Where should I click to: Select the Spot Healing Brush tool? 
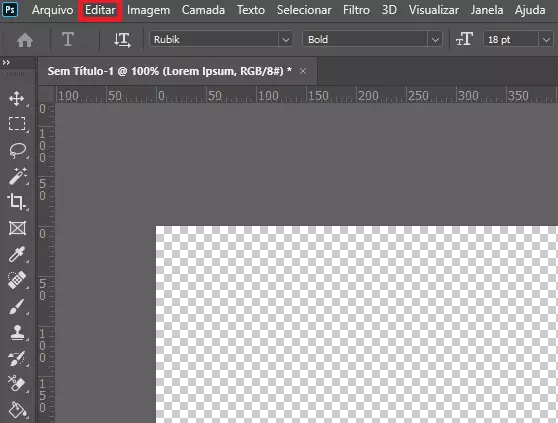point(17,280)
